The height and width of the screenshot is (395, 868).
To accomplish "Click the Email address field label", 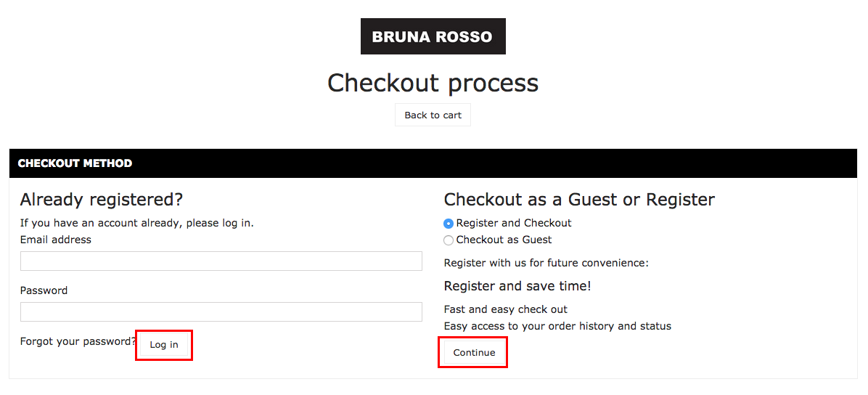I will (56, 240).
